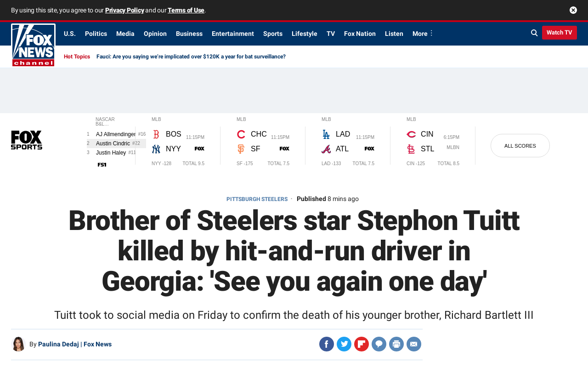Open the Politics menu item
Viewport: 588px width, 368px height.
[x=96, y=34]
